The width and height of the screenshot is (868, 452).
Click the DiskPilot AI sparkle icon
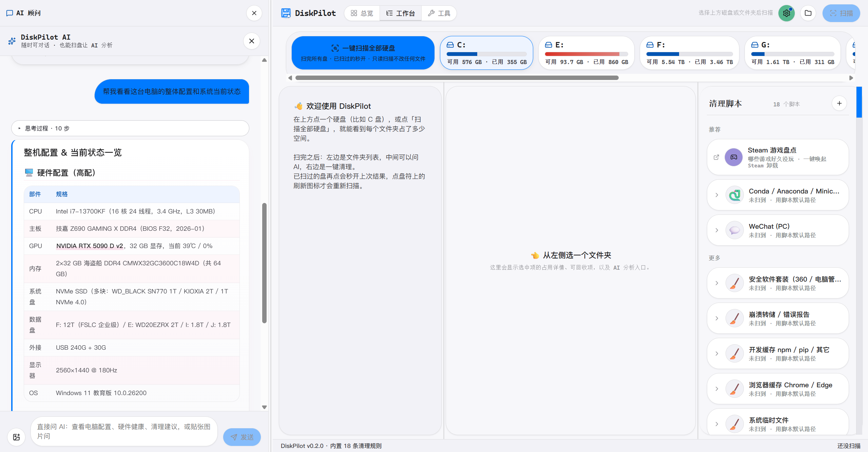12,41
